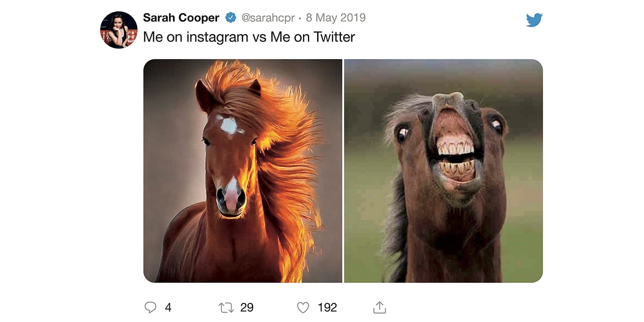Open the Sarah Cooper display name
The height and width of the screenshot is (322, 644).
coord(181,18)
